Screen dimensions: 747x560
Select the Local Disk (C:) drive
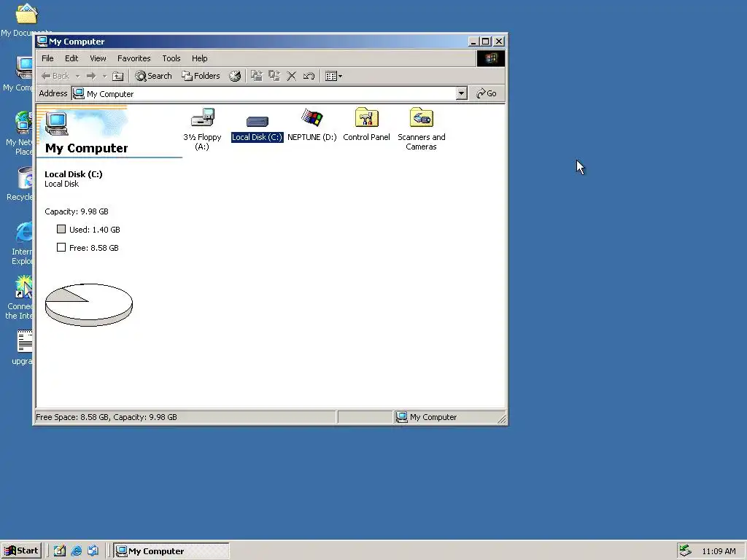click(258, 128)
